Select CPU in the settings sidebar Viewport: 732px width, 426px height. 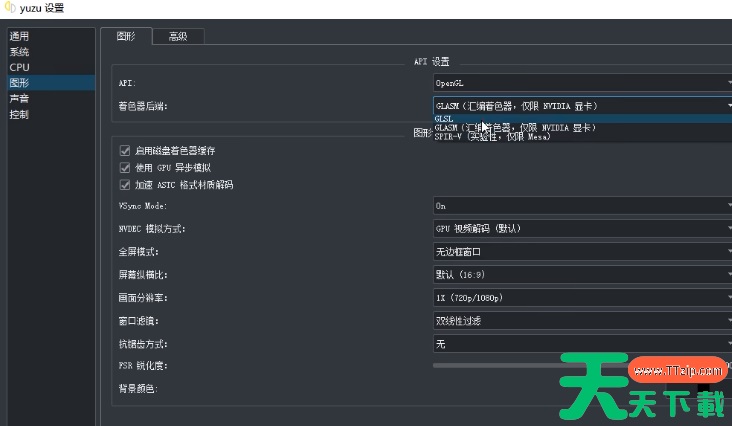pyautogui.click(x=20, y=67)
